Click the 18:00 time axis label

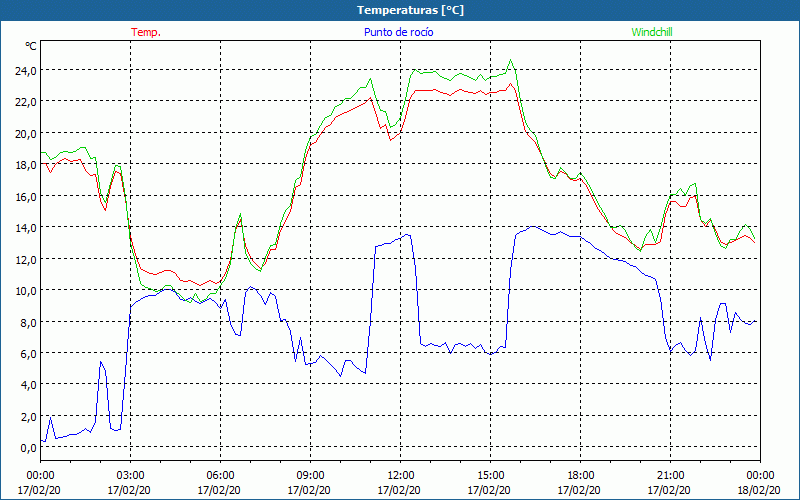click(x=581, y=476)
